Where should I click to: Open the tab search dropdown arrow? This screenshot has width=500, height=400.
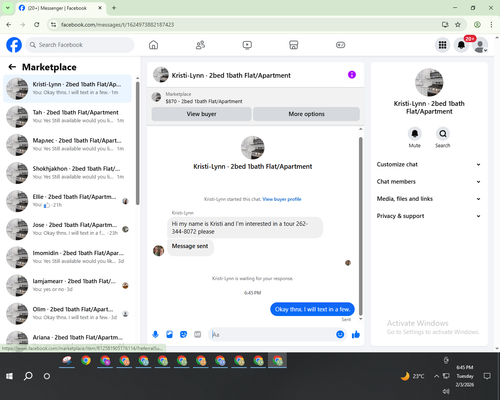pos(7,8)
